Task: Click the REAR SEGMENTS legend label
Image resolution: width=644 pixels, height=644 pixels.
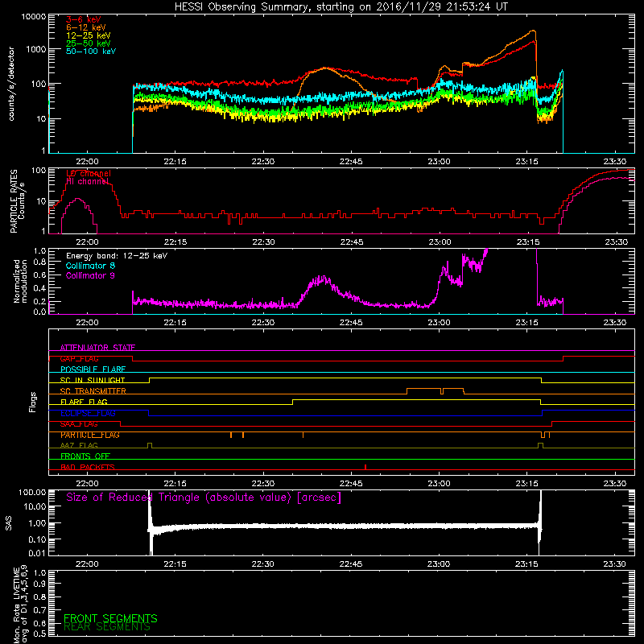Action: tap(107, 627)
